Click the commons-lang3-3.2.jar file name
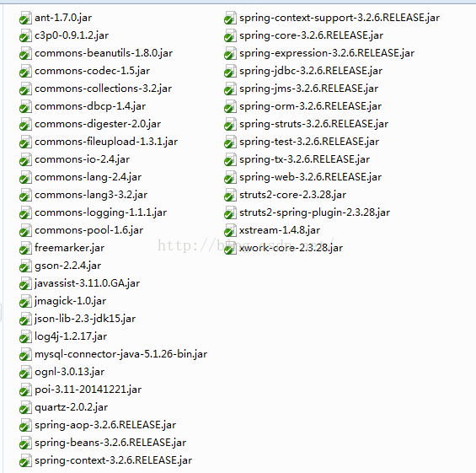Screen dimensions: 476x473 click(x=91, y=195)
